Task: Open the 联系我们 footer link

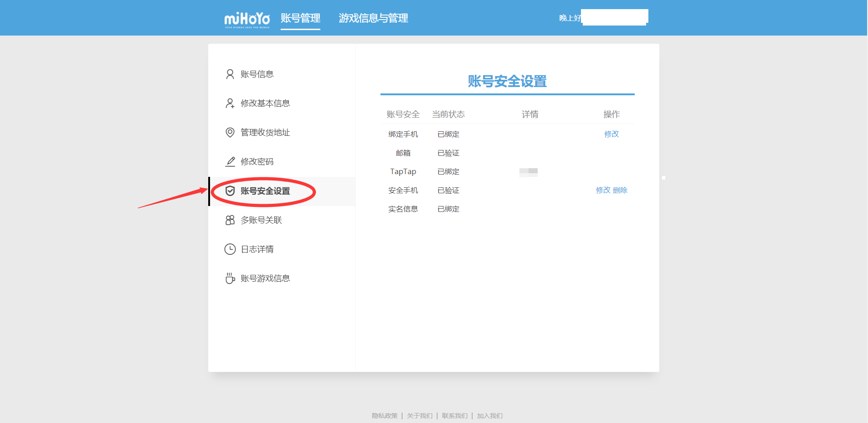Action: tap(454, 416)
